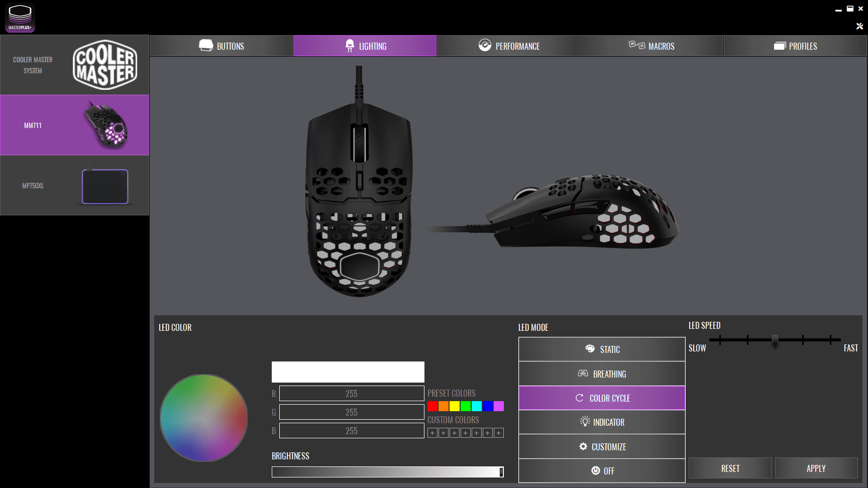The width and height of the screenshot is (868, 488).
Task: Select the red preset color
Action: (432, 406)
